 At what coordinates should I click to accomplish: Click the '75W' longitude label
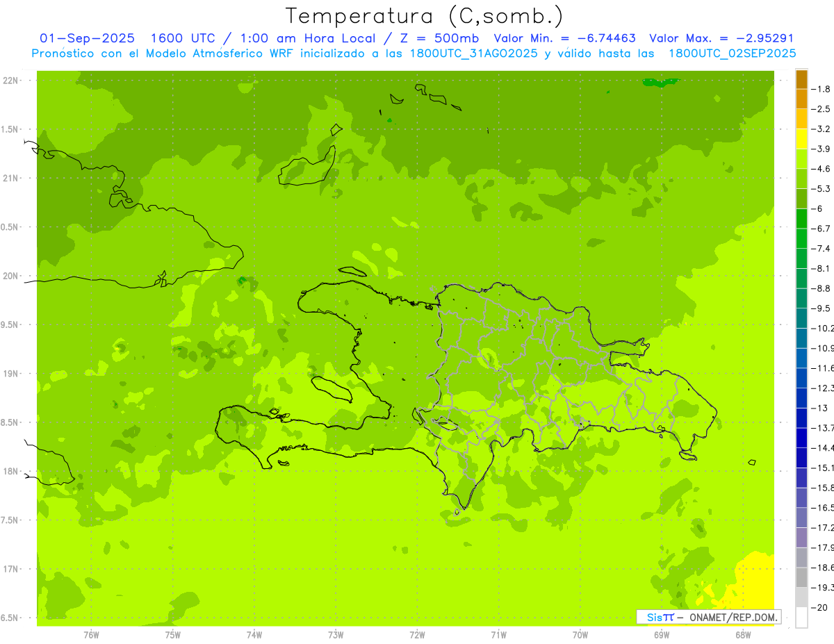pyautogui.click(x=173, y=635)
